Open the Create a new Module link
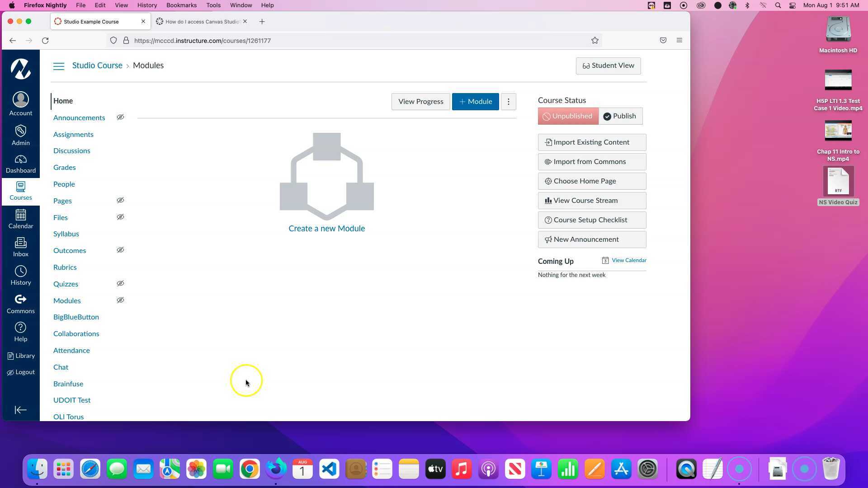 click(326, 229)
